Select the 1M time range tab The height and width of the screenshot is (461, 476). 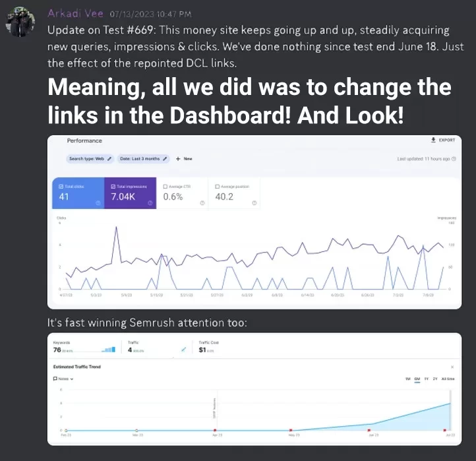coord(407,379)
